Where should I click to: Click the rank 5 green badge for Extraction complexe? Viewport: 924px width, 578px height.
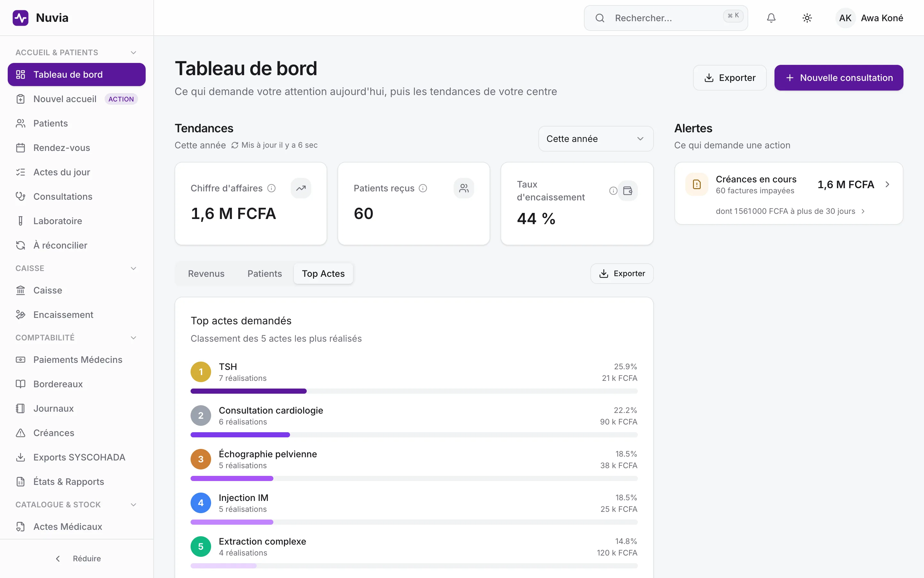pyautogui.click(x=201, y=547)
